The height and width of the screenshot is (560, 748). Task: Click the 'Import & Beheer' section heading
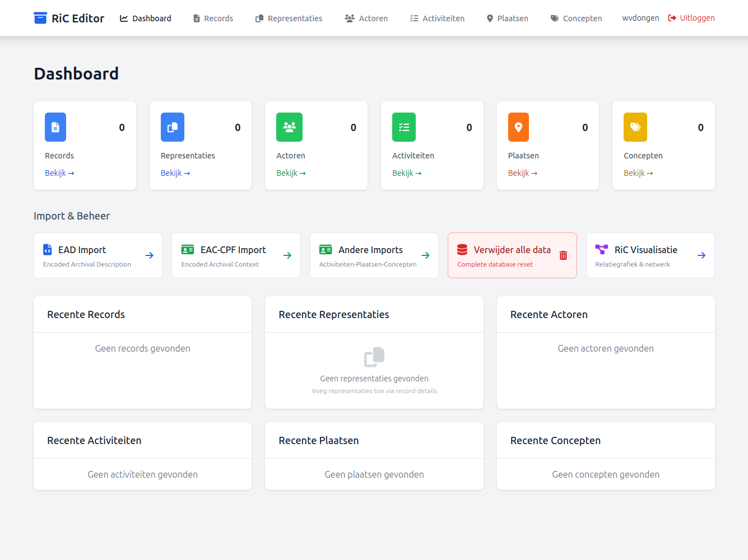[72, 216]
